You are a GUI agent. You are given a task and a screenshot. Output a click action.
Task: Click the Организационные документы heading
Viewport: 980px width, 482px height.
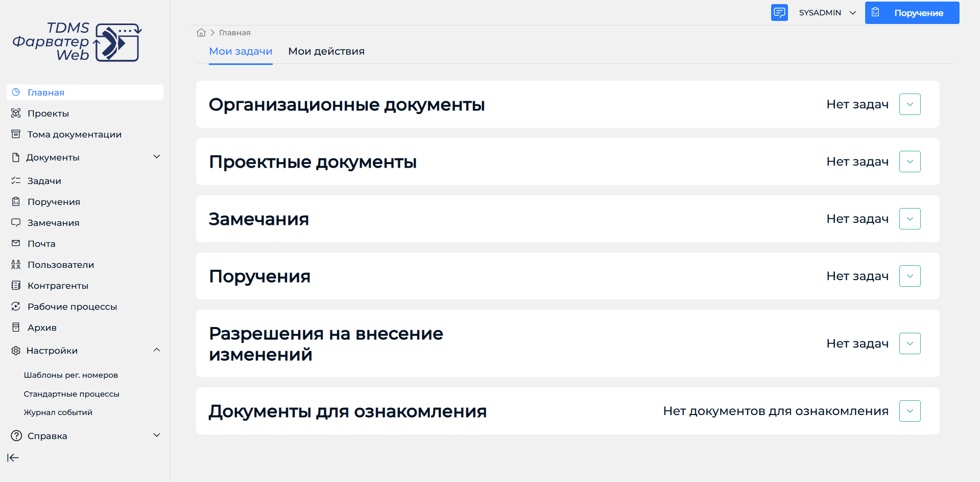[x=347, y=104]
